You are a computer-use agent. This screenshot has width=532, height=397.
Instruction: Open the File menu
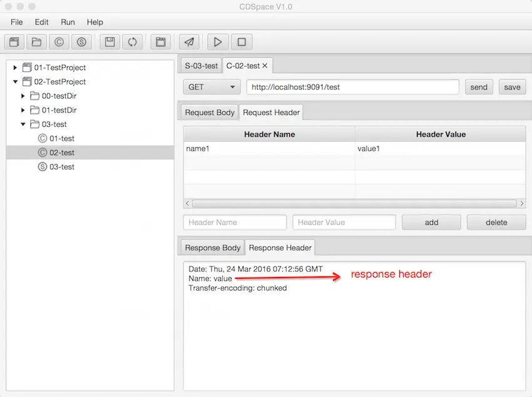17,22
